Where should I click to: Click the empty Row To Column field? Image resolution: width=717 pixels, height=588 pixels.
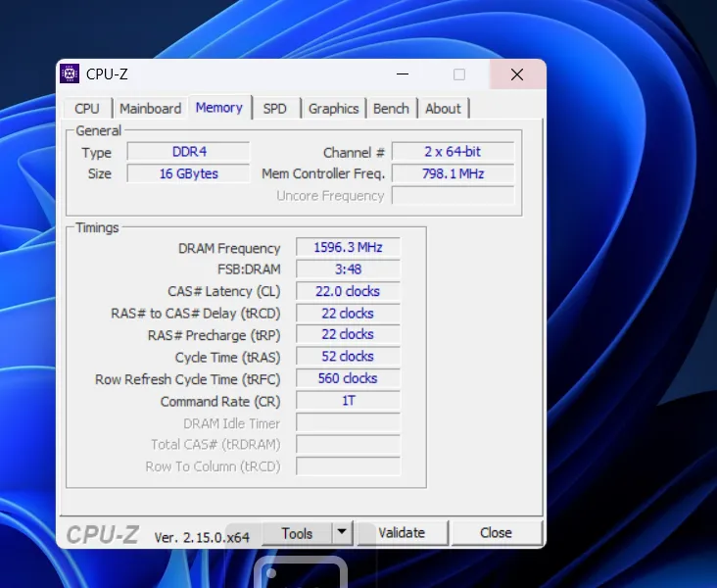(348, 466)
